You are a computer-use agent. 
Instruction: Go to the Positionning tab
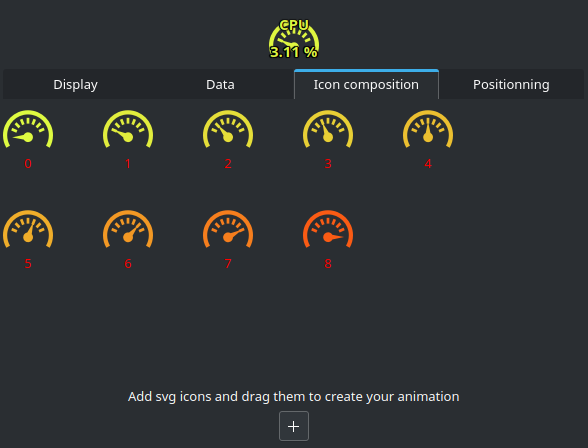point(511,84)
